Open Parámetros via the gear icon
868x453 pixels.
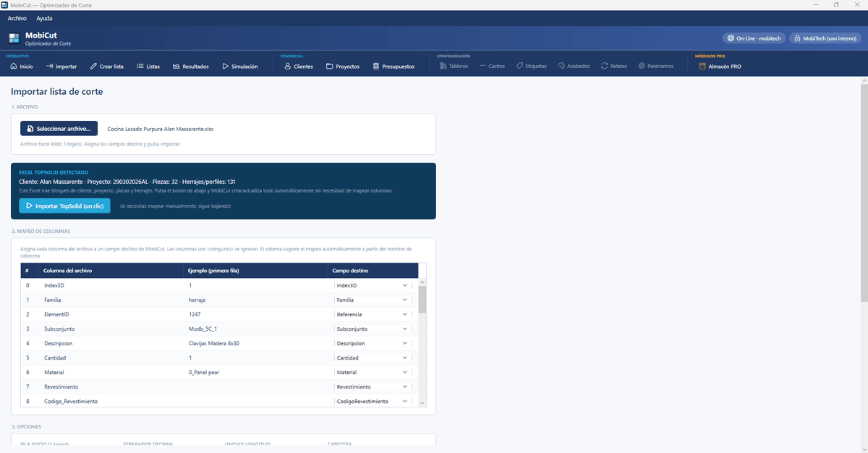tap(642, 67)
